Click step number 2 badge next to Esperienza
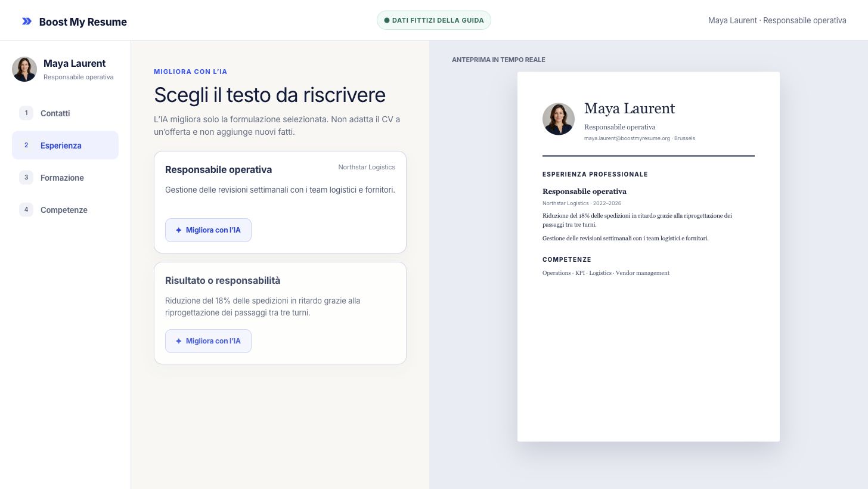 (x=26, y=145)
